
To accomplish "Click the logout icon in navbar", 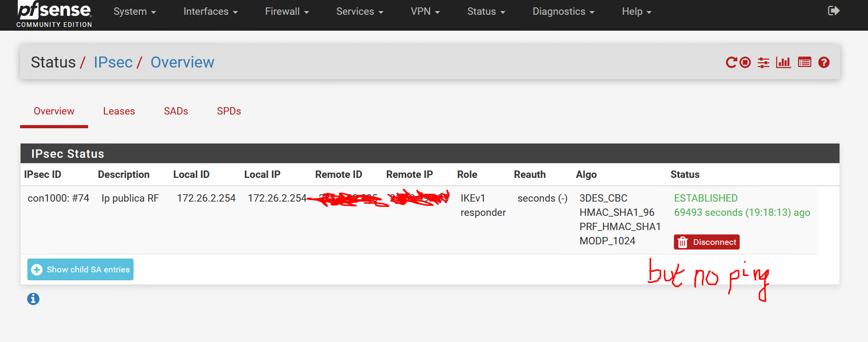I will coord(834,11).
